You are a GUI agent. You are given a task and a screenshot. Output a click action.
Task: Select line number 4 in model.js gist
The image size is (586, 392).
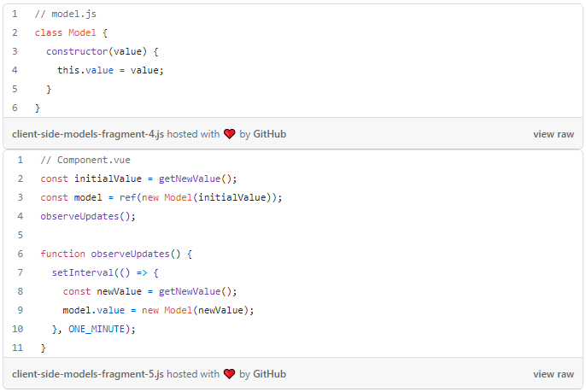[15, 70]
